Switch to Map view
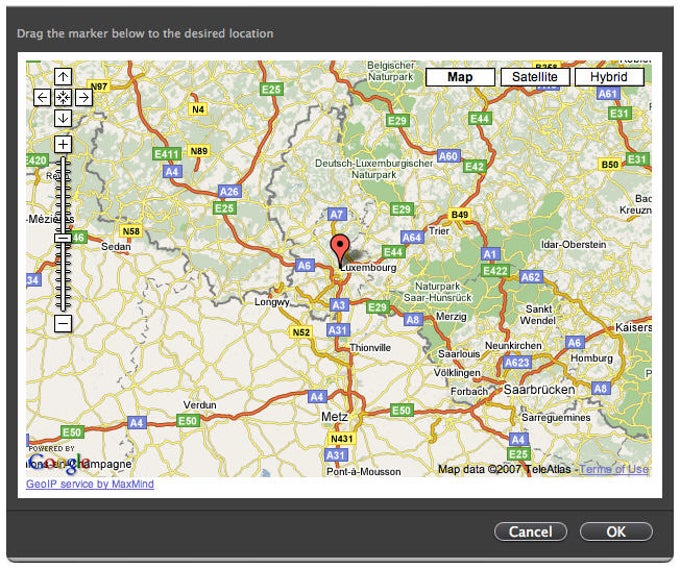 tap(460, 77)
